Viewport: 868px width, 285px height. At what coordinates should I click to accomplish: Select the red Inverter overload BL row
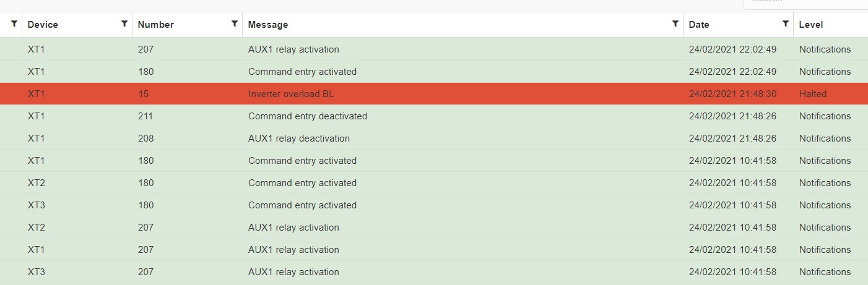[x=433, y=94]
